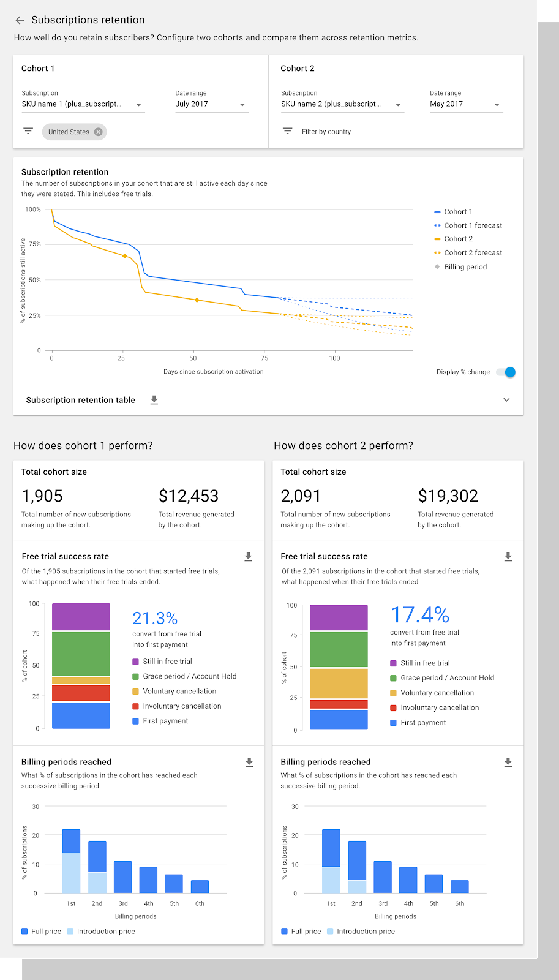Go back using the arrow beside Subscriptions retention
559x980 pixels.
tap(20, 20)
